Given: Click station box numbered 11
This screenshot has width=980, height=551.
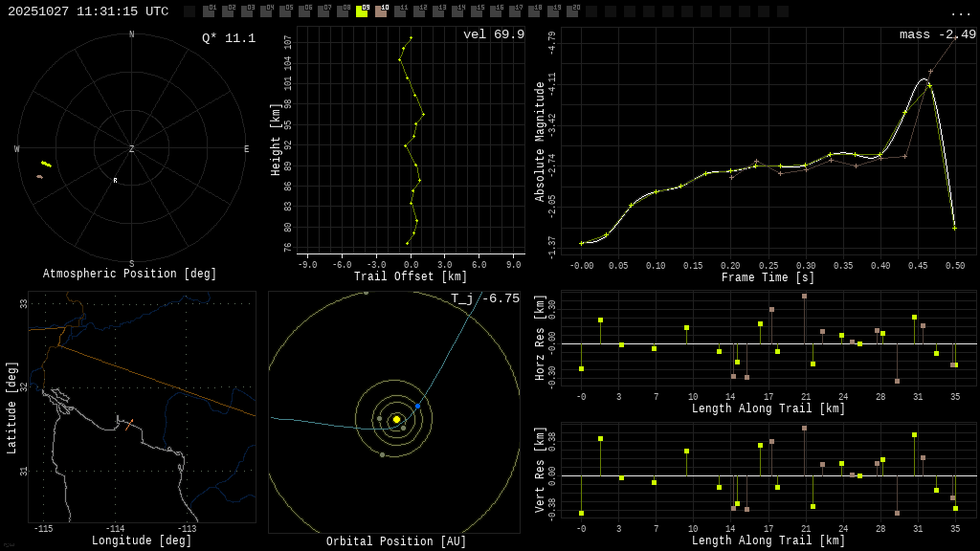Looking at the screenshot, I should 400,11.
